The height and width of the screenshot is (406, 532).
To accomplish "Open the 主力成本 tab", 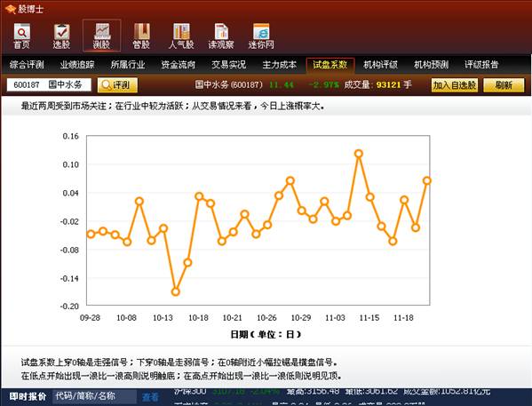I will click(279, 65).
